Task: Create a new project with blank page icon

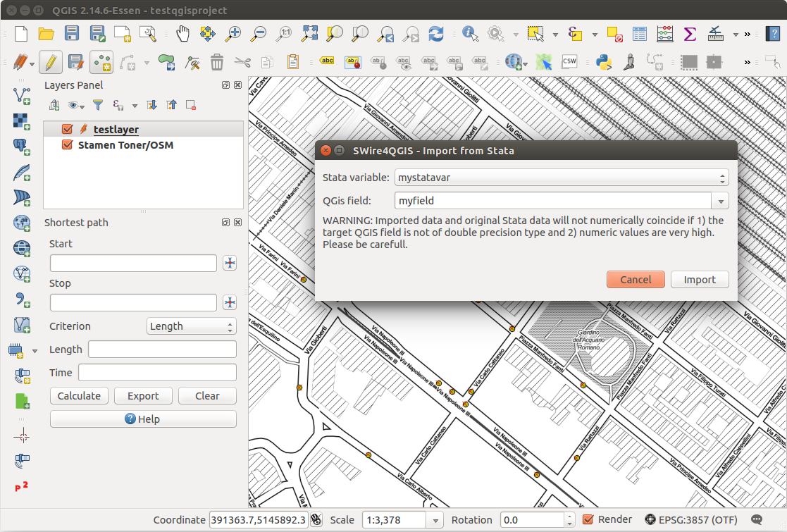Action: tap(21, 34)
